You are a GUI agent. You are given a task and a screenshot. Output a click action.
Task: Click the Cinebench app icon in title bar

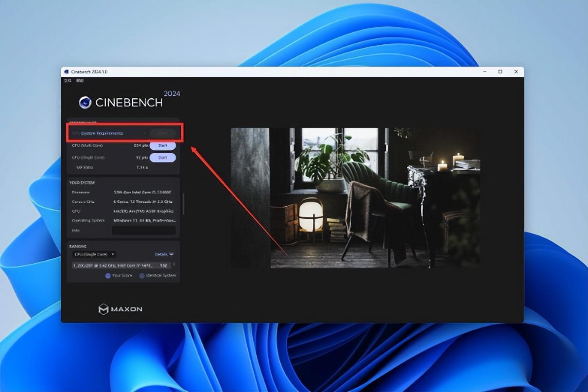coord(67,71)
